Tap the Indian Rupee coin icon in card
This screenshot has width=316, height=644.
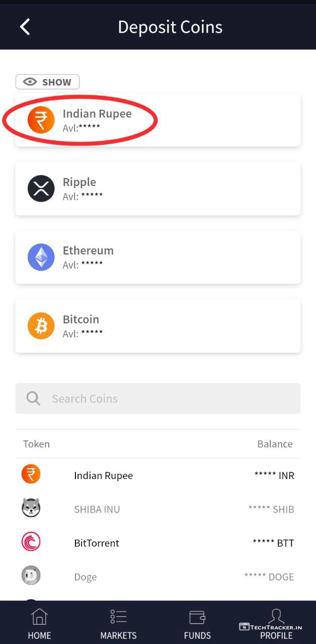[x=41, y=120]
